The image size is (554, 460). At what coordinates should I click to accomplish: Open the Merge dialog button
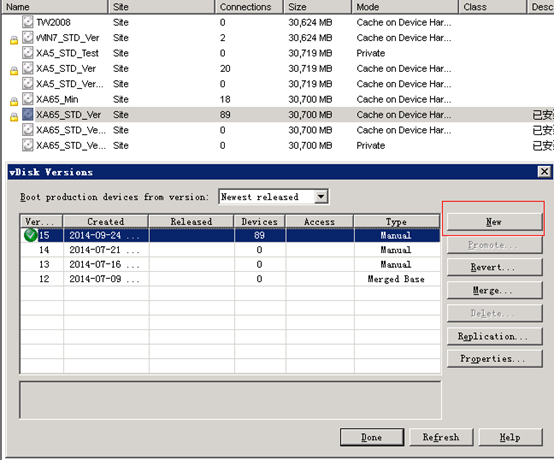[x=494, y=290]
